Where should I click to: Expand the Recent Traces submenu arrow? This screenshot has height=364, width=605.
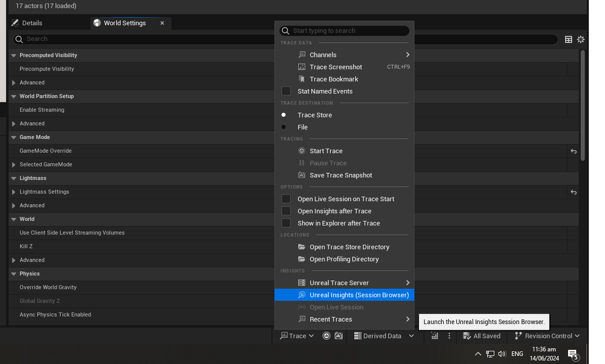click(407, 319)
